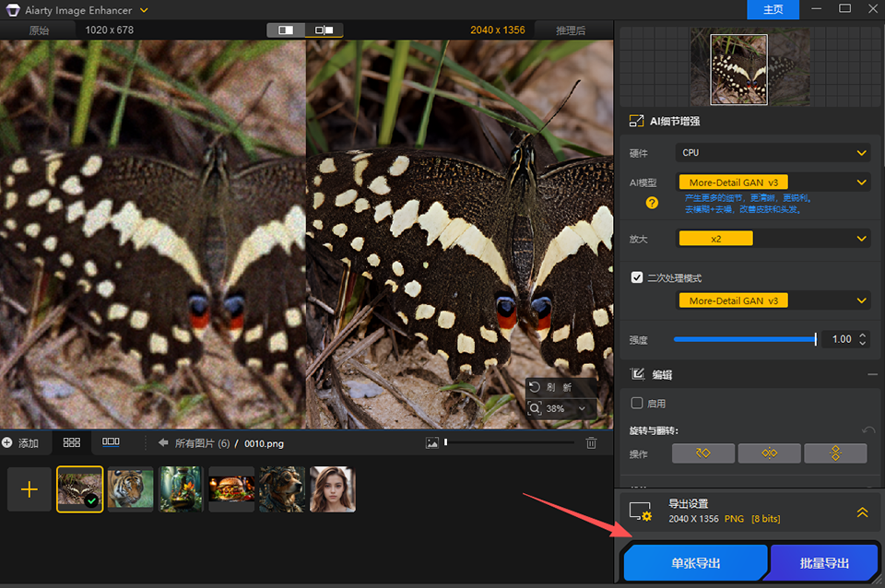Open 所有图片 (6) folder breadcrumb

point(202,443)
